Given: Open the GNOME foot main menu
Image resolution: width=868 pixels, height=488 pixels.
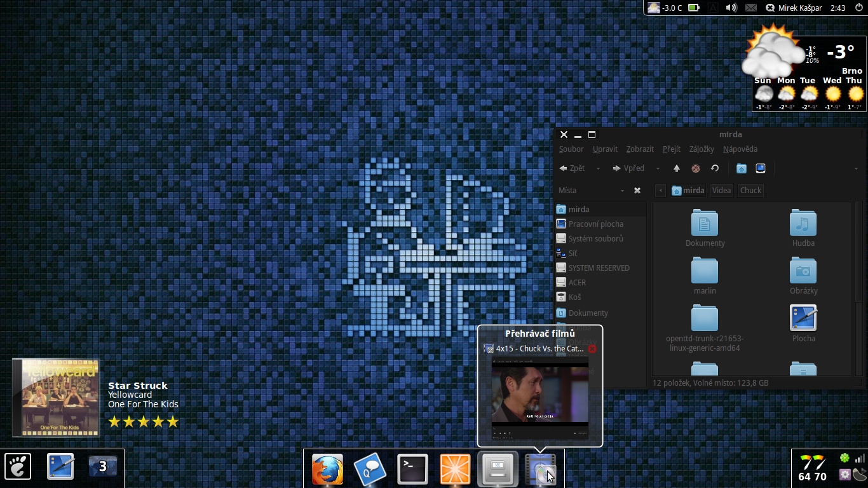Looking at the screenshot, I should 18,467.
